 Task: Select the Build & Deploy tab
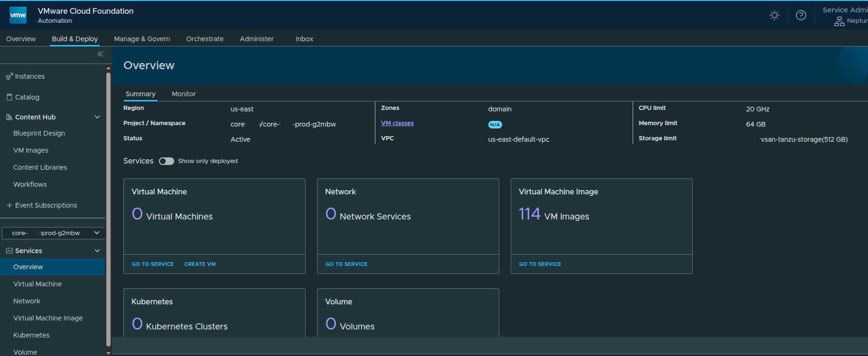(75, 39)
